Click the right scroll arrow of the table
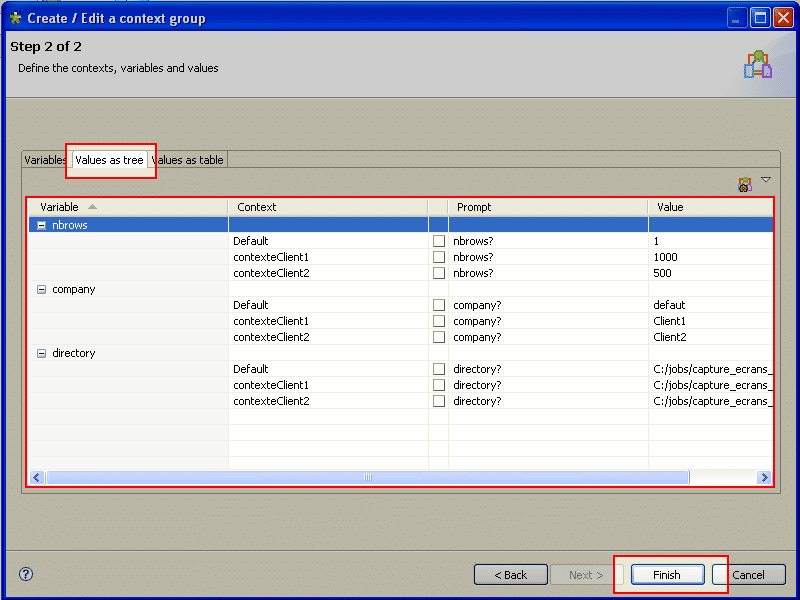 (764, 478)
